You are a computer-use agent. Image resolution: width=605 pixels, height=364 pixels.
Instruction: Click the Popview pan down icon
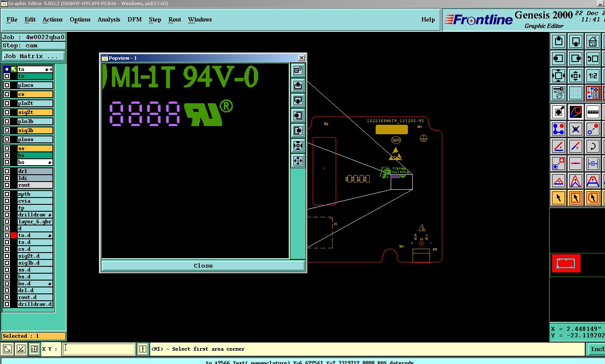point(298,100)
